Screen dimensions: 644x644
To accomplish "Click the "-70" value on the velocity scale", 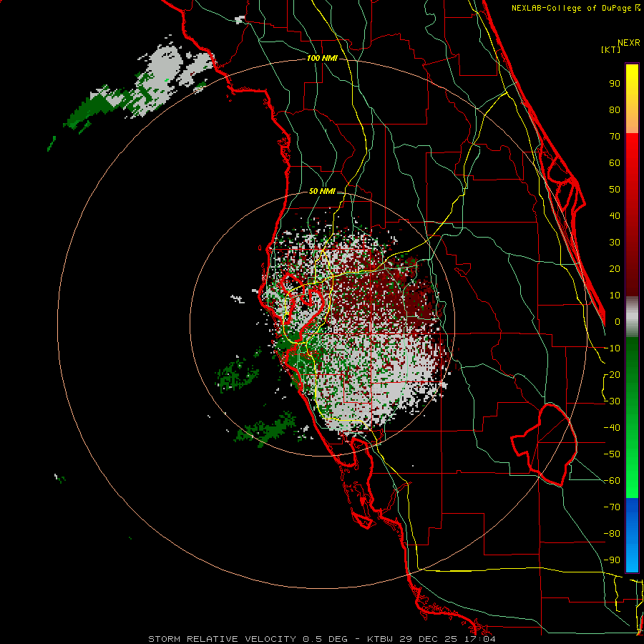I will click(x=612, y=507).
